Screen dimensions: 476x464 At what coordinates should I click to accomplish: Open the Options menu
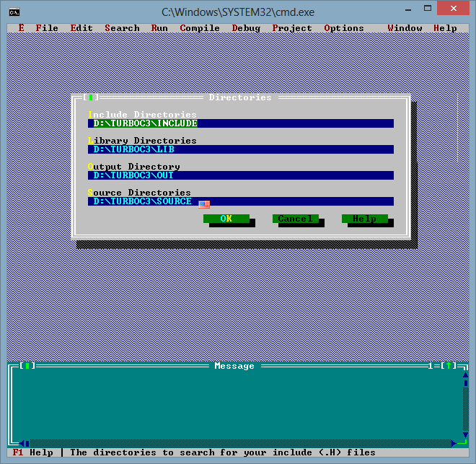coord(343,28)
